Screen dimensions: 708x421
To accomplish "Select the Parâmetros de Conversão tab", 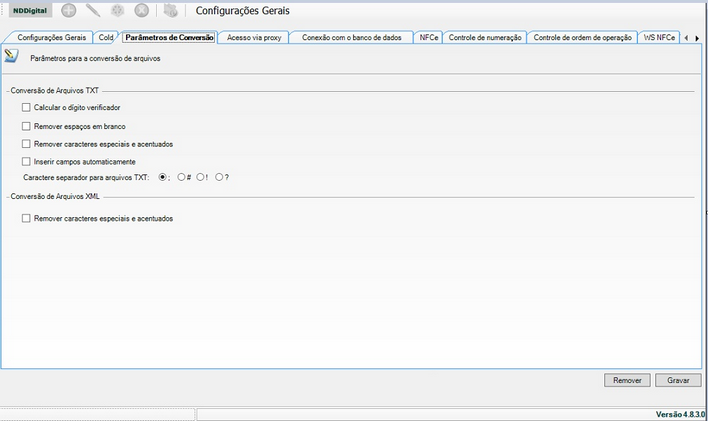I will point(169,37).
